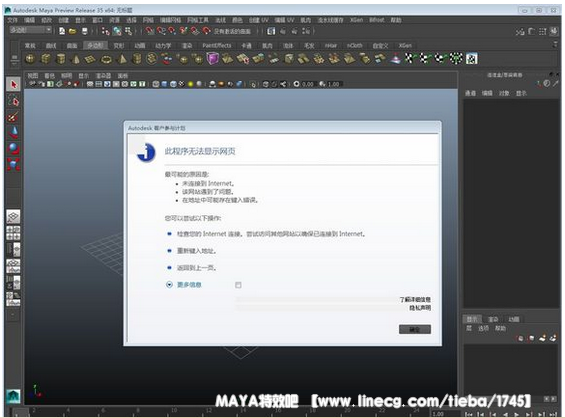The height and width of the screenshot is (418, 565).
Task: Click frame 10 on the time slider
Action: tap(174, 410)
